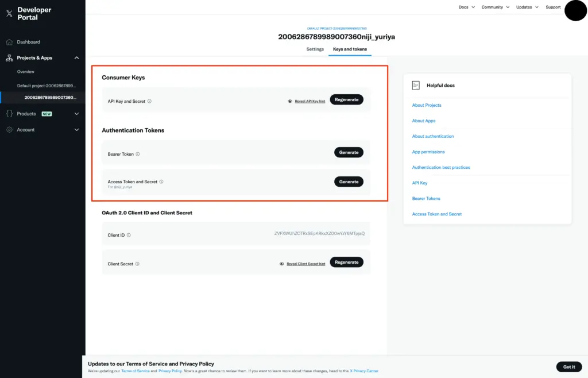Click info icon beside Client ID
The width and height of the screenshot is (588, 378).
[x=129, y=235]
